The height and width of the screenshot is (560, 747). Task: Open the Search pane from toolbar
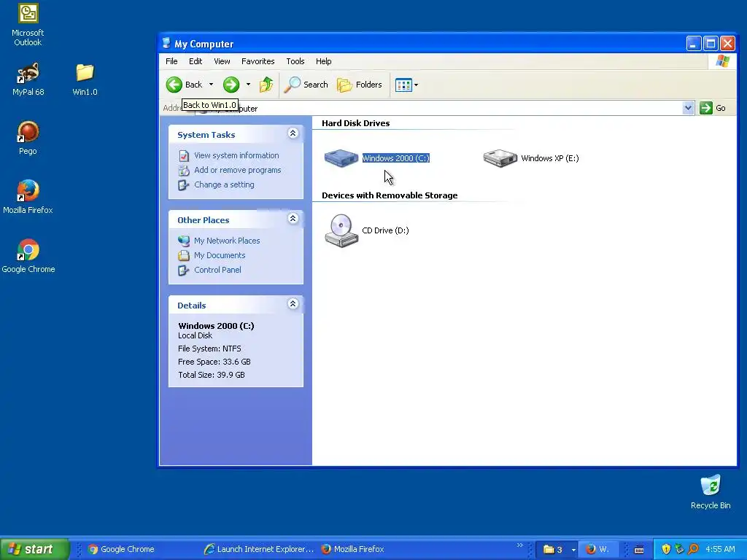point(306,85)
